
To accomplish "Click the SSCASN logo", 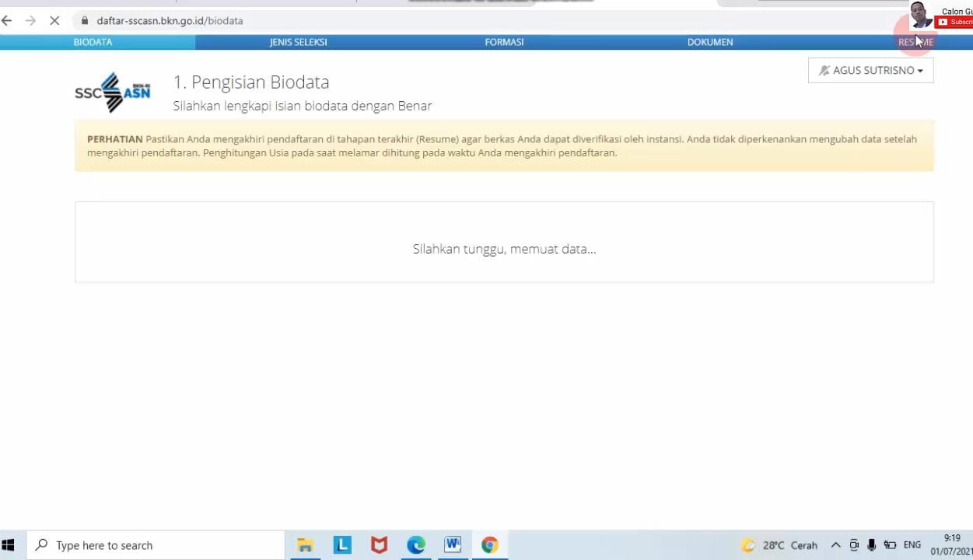I will (112, 92).
